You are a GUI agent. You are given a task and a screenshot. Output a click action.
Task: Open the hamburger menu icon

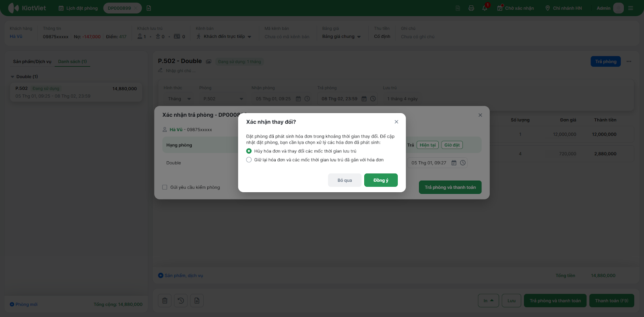point(631,8)
